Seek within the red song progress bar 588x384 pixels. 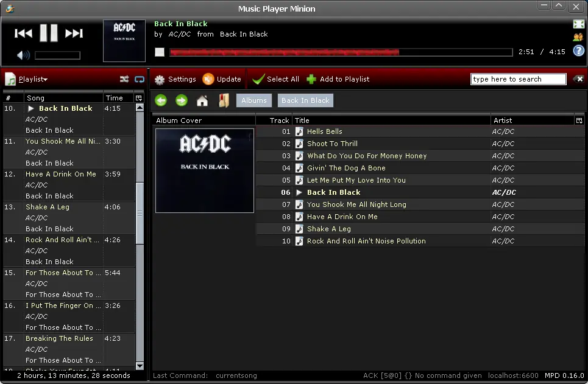341,52
